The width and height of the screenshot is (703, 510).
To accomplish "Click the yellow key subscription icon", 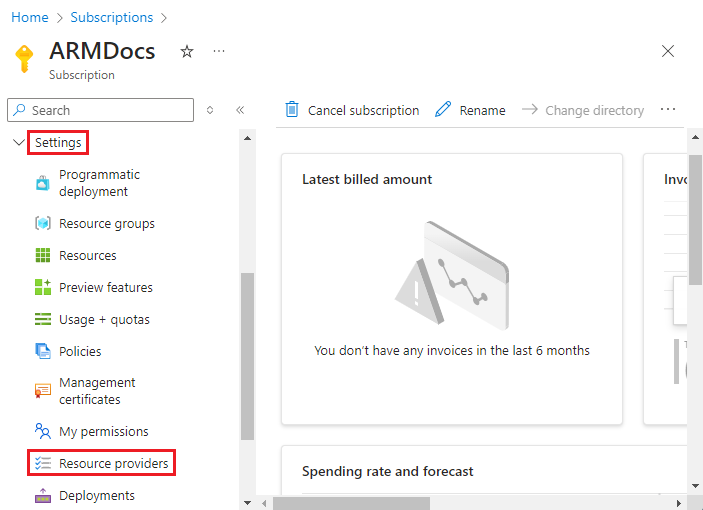I will tap(24, 58).
